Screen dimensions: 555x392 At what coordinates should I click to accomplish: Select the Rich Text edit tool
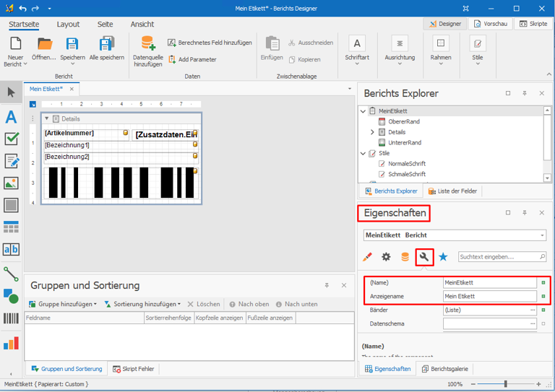pos(12,161)
